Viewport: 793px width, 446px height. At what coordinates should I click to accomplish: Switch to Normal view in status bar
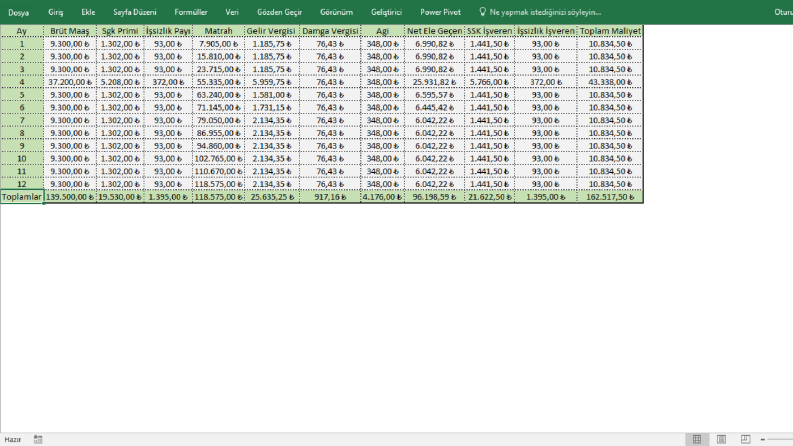pos(697,439)
